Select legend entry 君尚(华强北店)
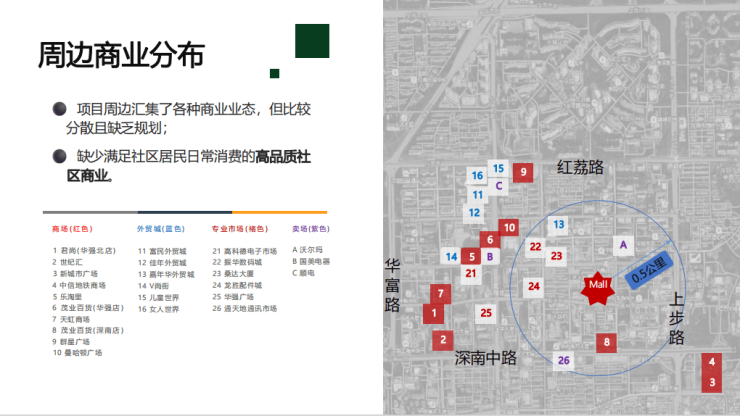The height and width of the screenshot is (416, 740). (x=86, y=250)
